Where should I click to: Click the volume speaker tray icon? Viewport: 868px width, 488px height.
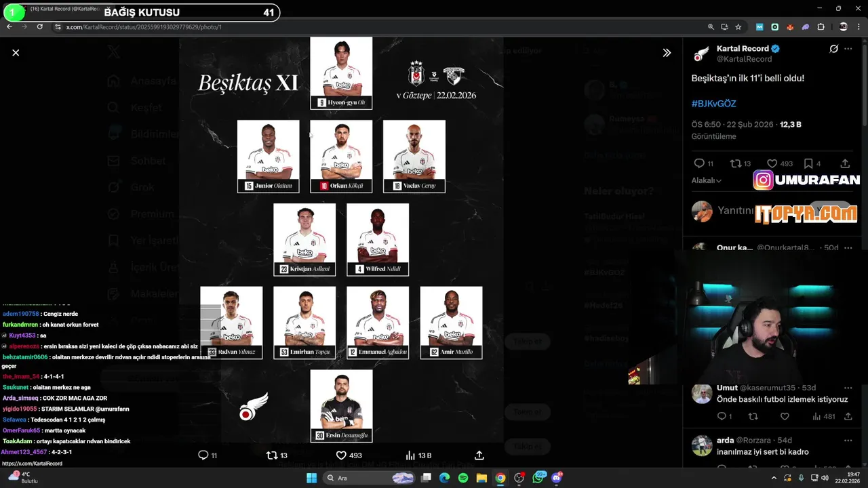(825, 478)
